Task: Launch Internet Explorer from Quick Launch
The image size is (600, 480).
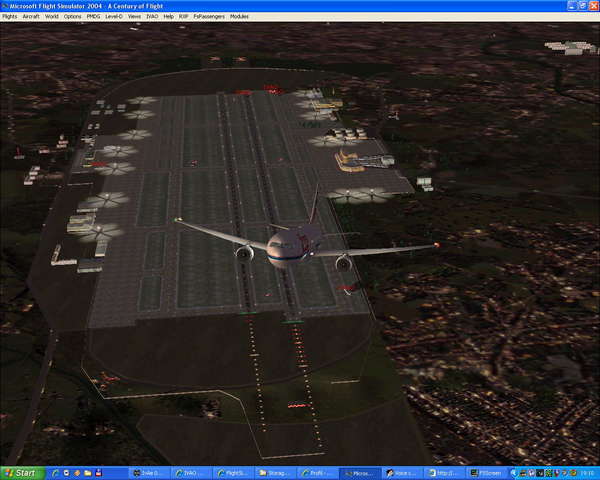Action: tap(55, 473)
